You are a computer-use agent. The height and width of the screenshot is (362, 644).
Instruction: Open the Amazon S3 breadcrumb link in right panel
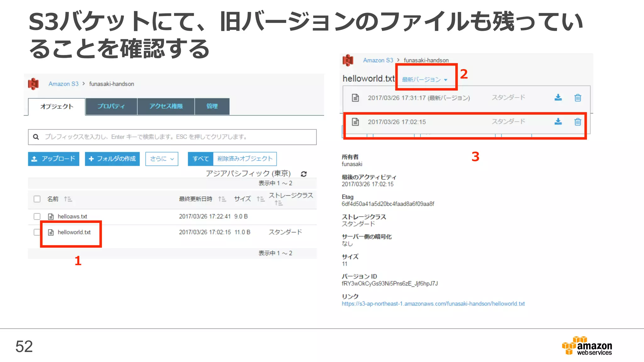click(x=378, y=60)
